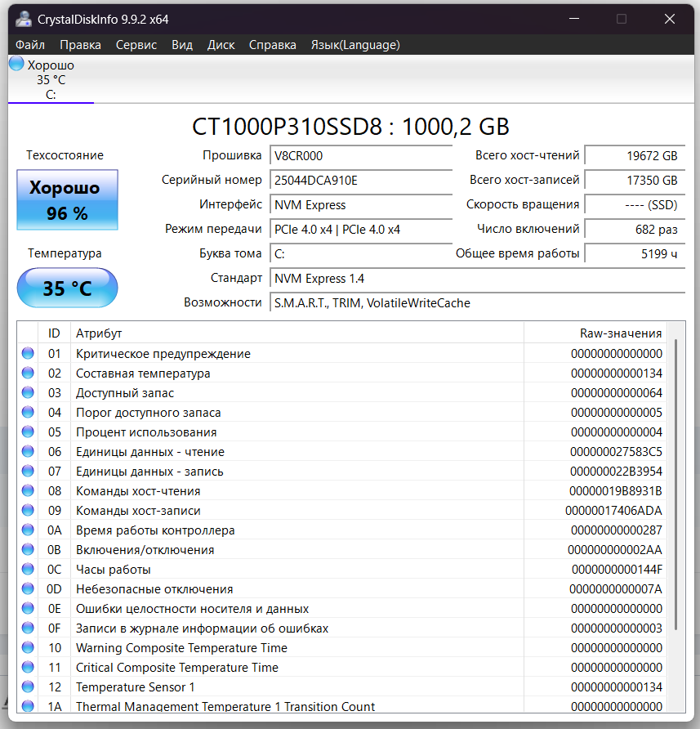Click status orb for Небезопасные отключения row
Screen dimensions: 700x729
click(28, 588)
